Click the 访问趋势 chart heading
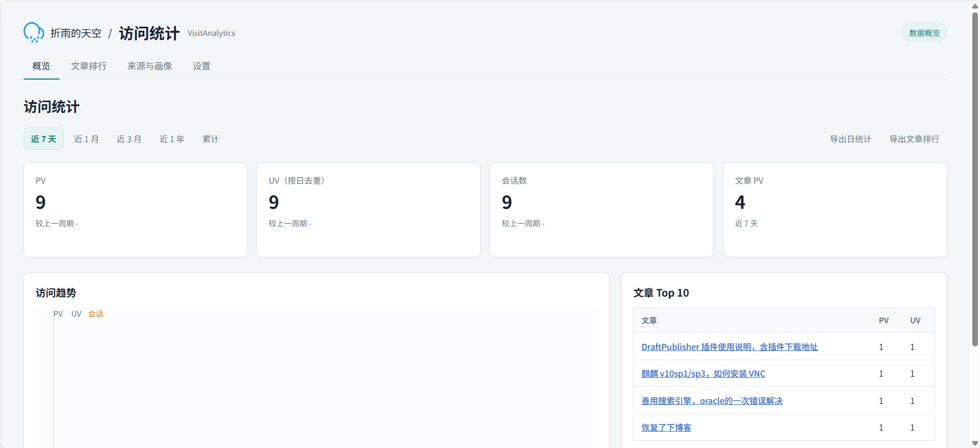Screen dimensions: 980x448 click(x=56, y=293)
